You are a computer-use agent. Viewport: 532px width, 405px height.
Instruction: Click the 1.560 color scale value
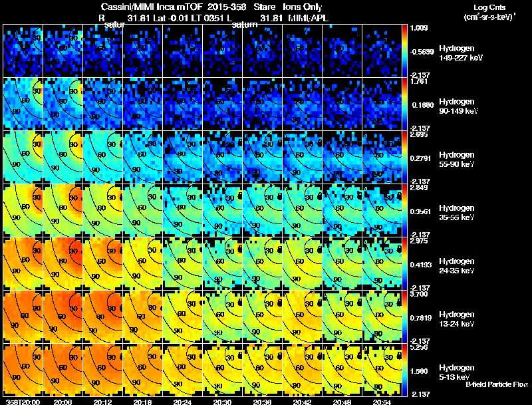[x=419, y=372]
